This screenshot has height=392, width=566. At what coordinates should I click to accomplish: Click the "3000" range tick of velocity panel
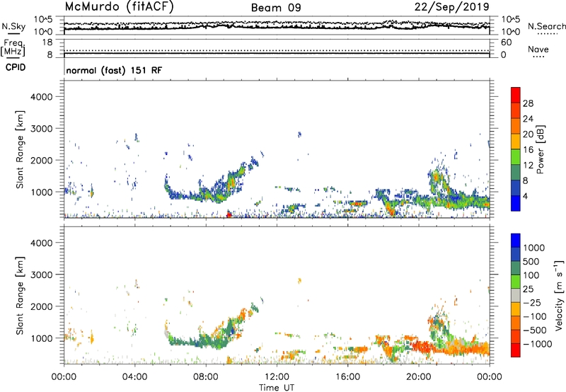41,275
